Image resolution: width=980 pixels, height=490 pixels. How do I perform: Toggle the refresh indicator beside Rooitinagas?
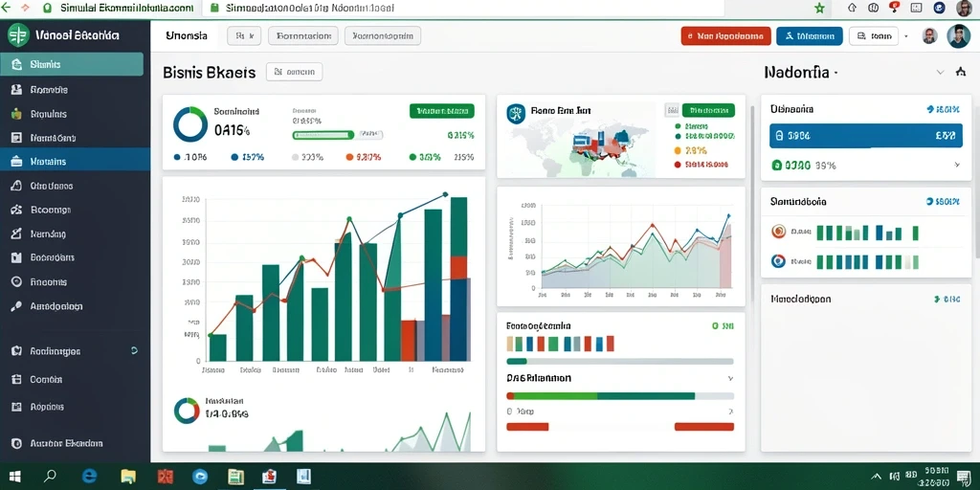tap(134, 351)
